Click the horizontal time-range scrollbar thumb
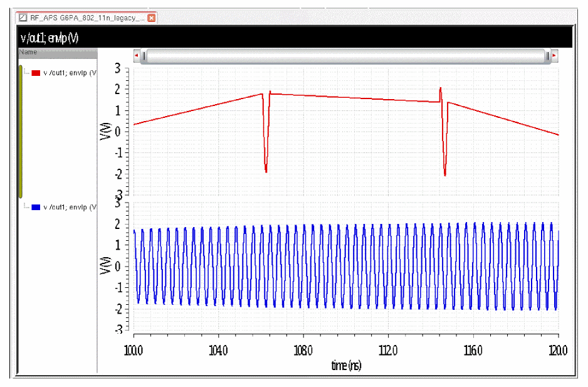588x387 pixels. click(x=346, y=56)
